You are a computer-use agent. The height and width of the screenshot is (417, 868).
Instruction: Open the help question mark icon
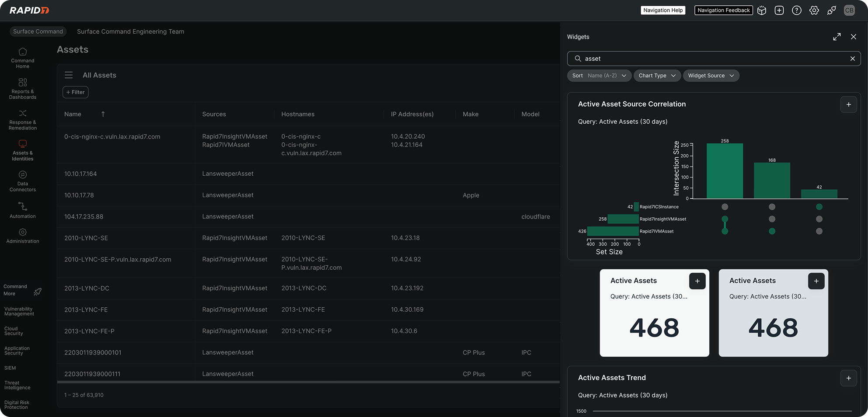pyautogui.click(x=797, y=10)
